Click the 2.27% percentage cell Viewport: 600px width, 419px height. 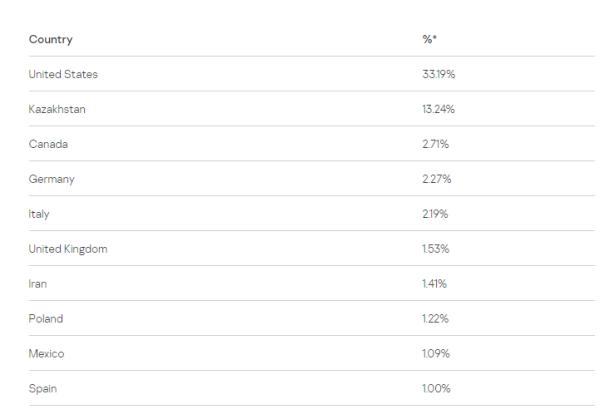coord(435,179)
